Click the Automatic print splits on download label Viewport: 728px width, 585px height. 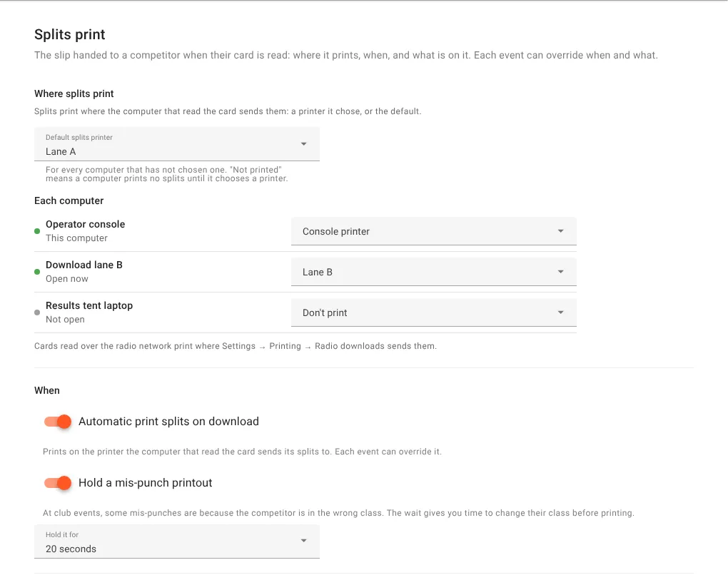168,421
